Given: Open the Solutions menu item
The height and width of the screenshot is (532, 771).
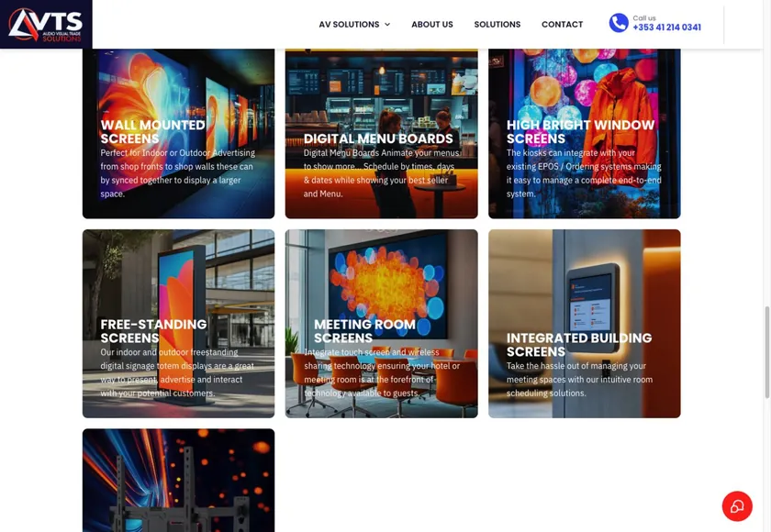Looking at the screenshot, I should [x=497, y=24].
